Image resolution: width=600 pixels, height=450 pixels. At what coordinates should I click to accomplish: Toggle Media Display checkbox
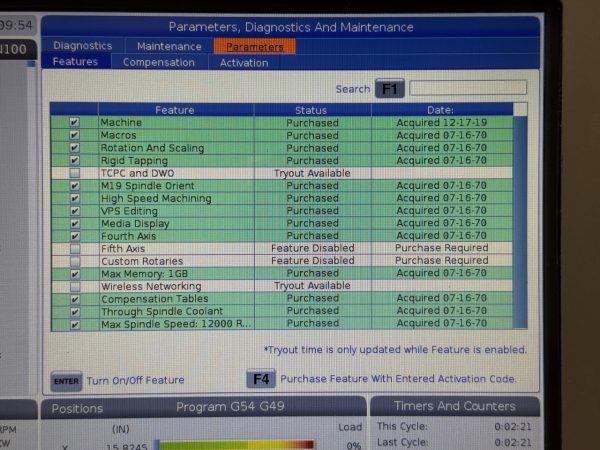click(x=75, y=223)
